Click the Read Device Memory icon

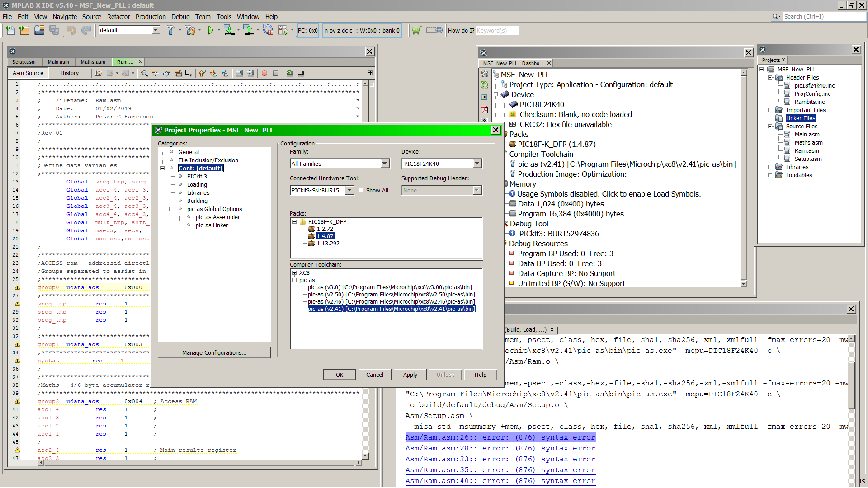[x=248, y=30]
